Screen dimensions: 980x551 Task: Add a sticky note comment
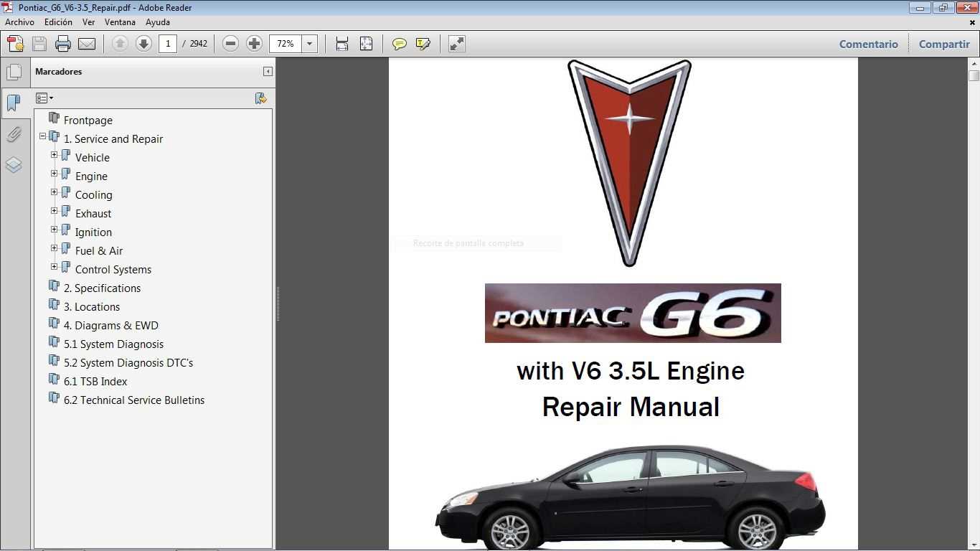point(400,44)
